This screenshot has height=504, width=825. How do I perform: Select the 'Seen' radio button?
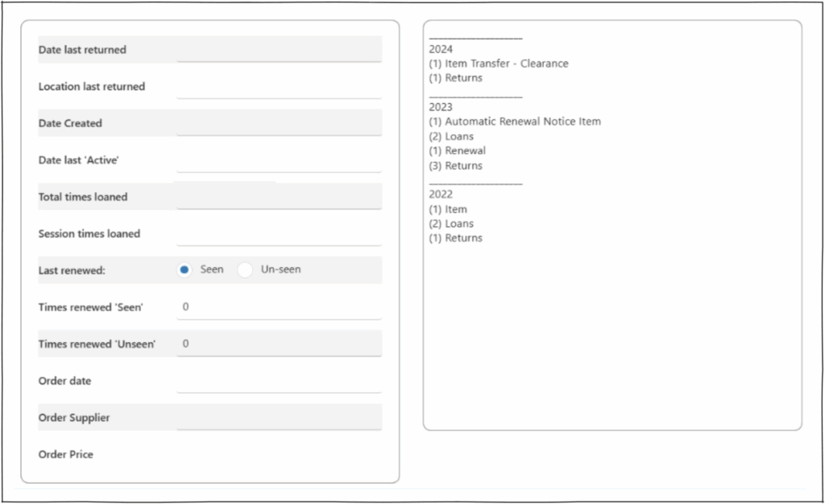pyautogui.click(x=184, y=270)
